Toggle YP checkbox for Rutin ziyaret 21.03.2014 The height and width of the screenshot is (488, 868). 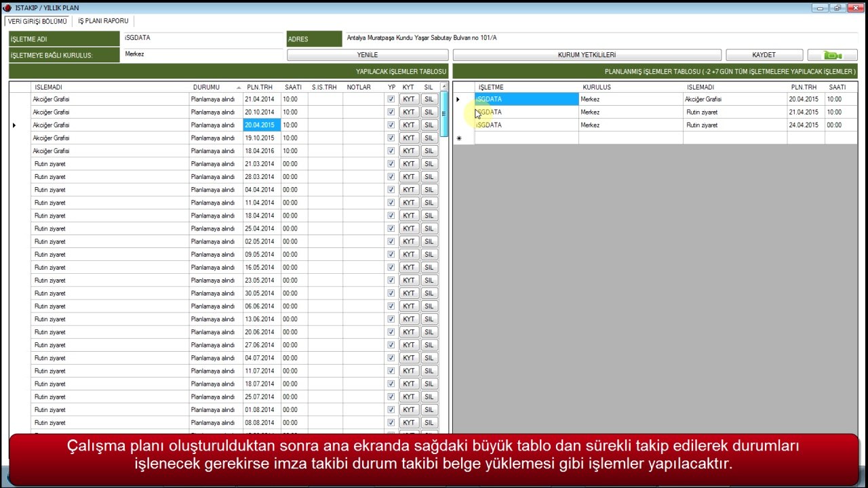[391, 163]
